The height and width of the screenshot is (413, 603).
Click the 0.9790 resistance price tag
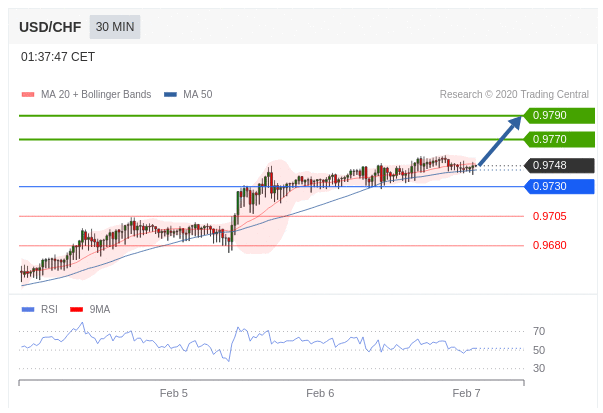click(x=560, y=115)
